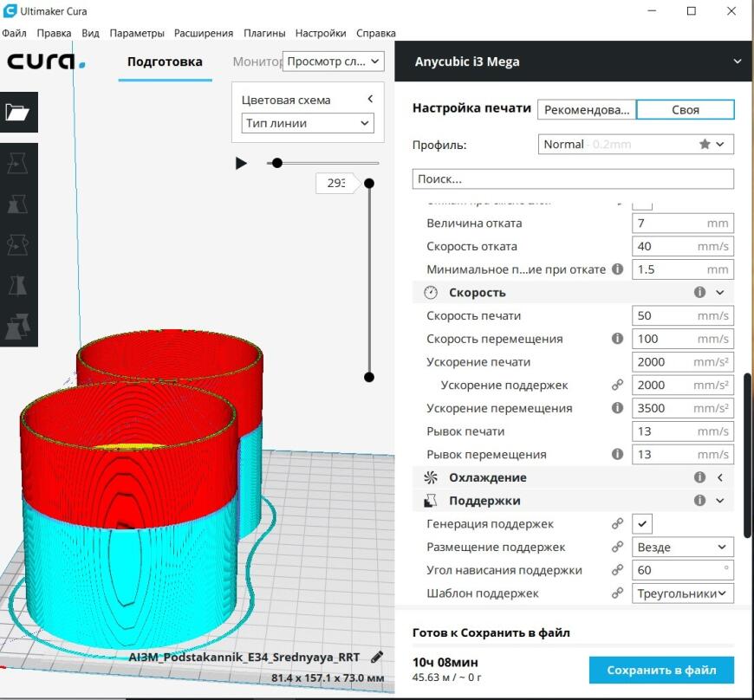Click the Cura logo
Image resolution: width=754 pixels, height=700 pixels.
46,62
